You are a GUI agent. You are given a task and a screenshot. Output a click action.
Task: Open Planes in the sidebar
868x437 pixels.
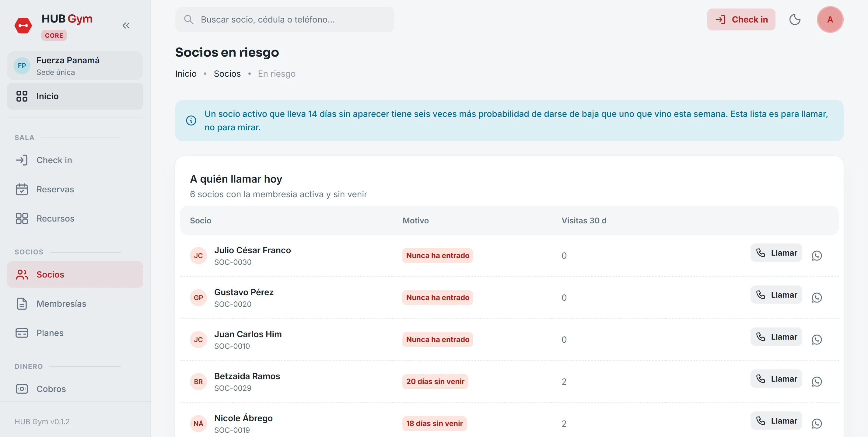(75, 333)
